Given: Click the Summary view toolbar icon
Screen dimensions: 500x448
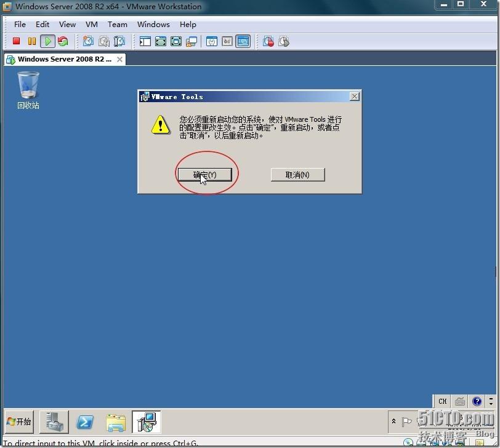Looking at the screenshot, I should (212, 41).
